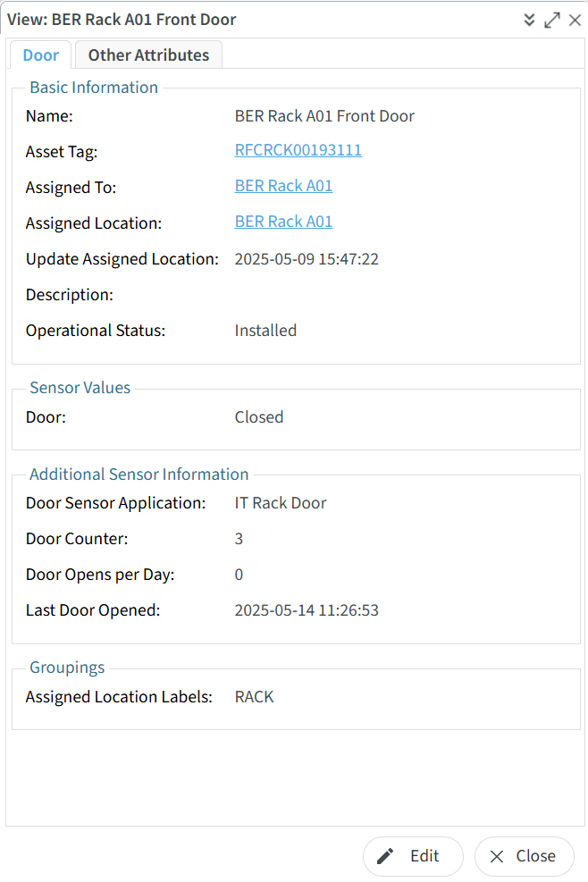The image size is (588, 882).
Task: Select the Operational Status value Installed
Action: 265,331
